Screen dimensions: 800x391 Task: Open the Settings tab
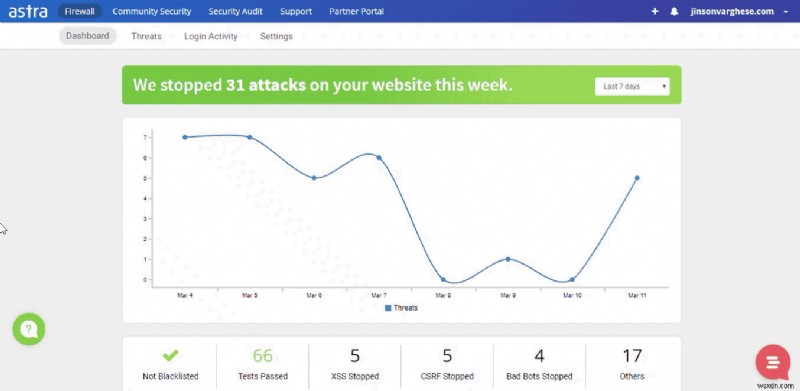[276, 36]
